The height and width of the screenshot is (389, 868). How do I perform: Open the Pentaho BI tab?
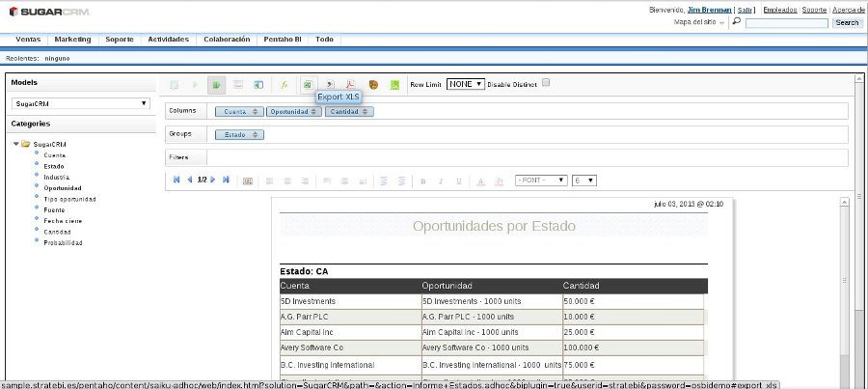(x=283, y=40)
